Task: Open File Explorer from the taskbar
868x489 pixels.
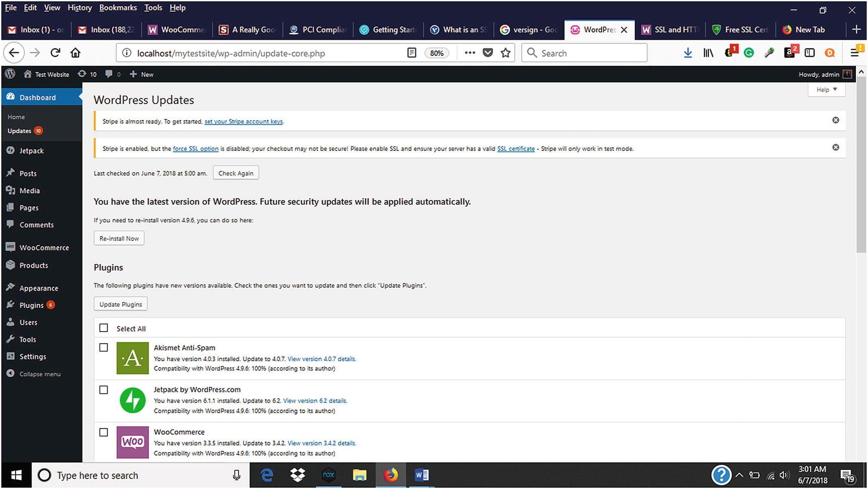Action: pyautogui.click(x=359, y=475)
